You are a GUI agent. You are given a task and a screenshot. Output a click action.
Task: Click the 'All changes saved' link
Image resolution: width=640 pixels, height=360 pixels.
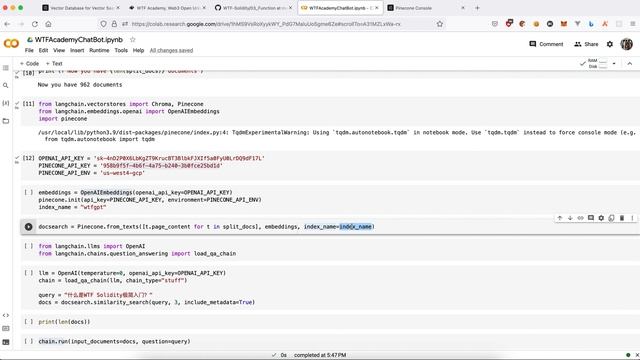pyautogui.click(x=171, y=51)
